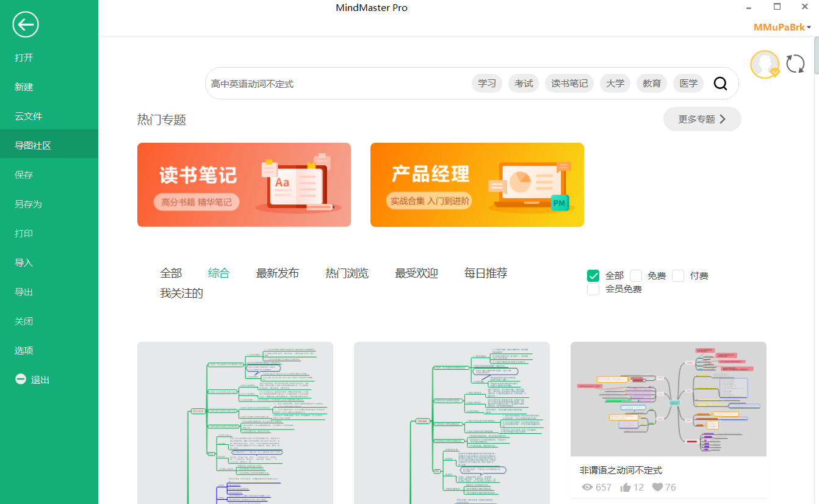819x504 pixels.
Task: Switch to the 最新发布 tab
Action: pos(278,273)
